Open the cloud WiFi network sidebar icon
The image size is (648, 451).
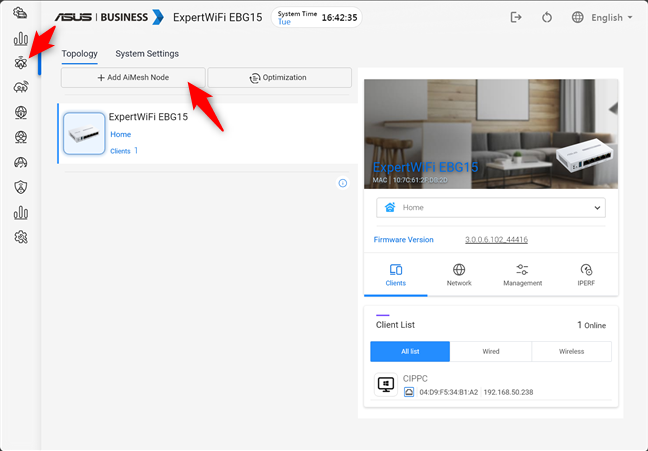click(21, 87)
